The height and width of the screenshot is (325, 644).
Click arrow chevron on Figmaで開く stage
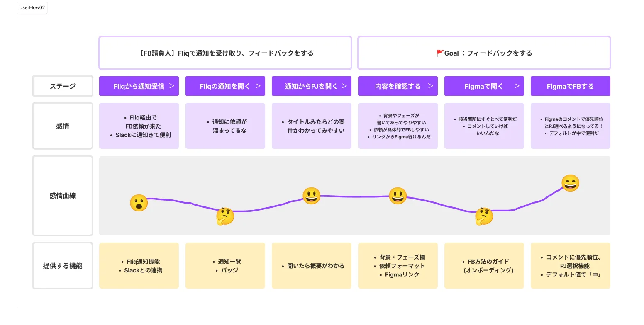(x=517, y=86)
